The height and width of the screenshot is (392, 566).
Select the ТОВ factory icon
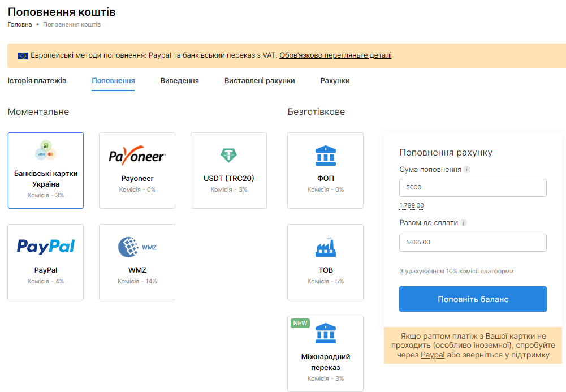tap(325, 247)
